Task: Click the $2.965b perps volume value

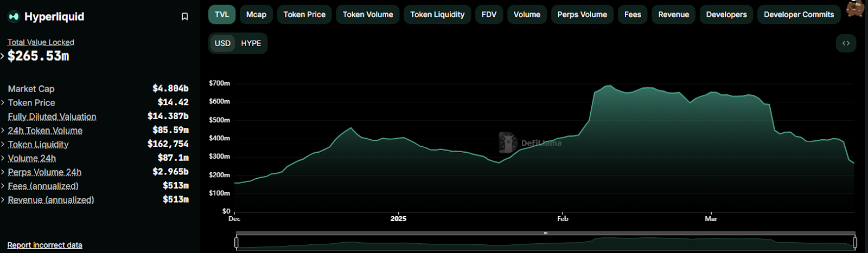Action: click(170, 172)
